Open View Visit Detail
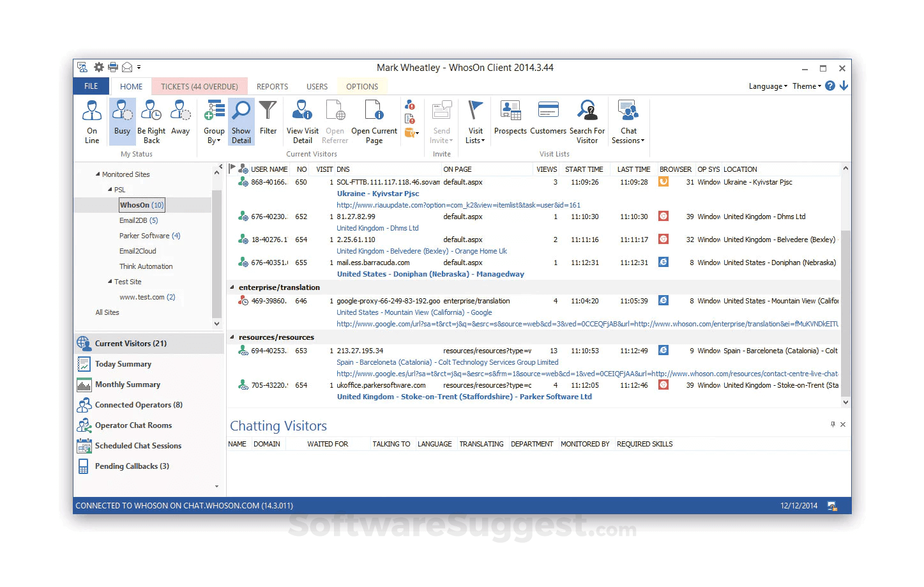The width and height of the screenshot is (924, 587). pos(302,121)
